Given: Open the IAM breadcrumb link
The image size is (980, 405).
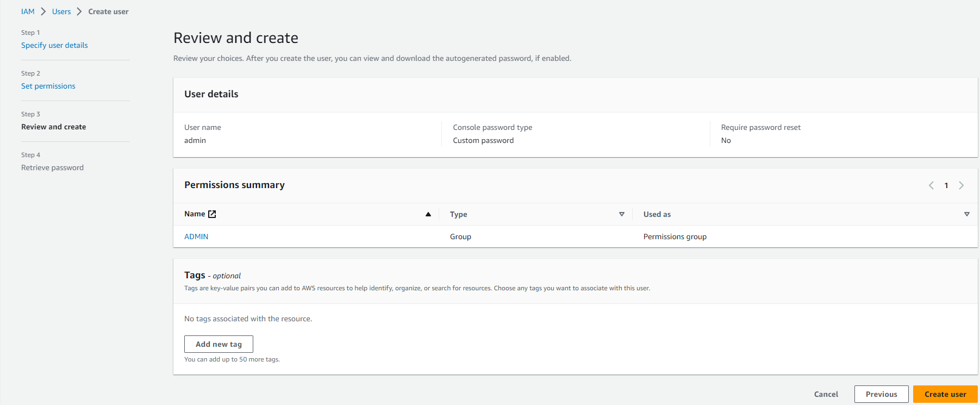Looking at the screenshot, I should coord(28,11).
